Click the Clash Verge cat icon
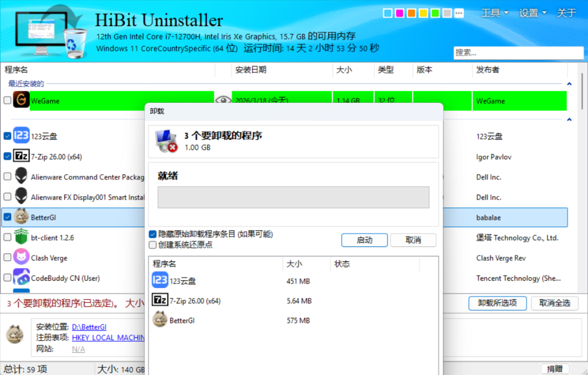588x375 pixels. click(x=21, y=257)
